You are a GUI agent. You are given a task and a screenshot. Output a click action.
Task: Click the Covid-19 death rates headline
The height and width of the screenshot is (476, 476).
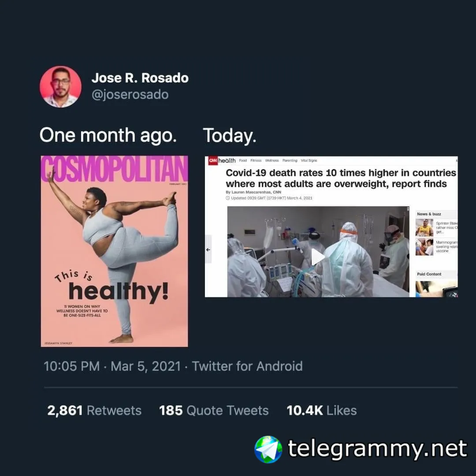[341, 178]
